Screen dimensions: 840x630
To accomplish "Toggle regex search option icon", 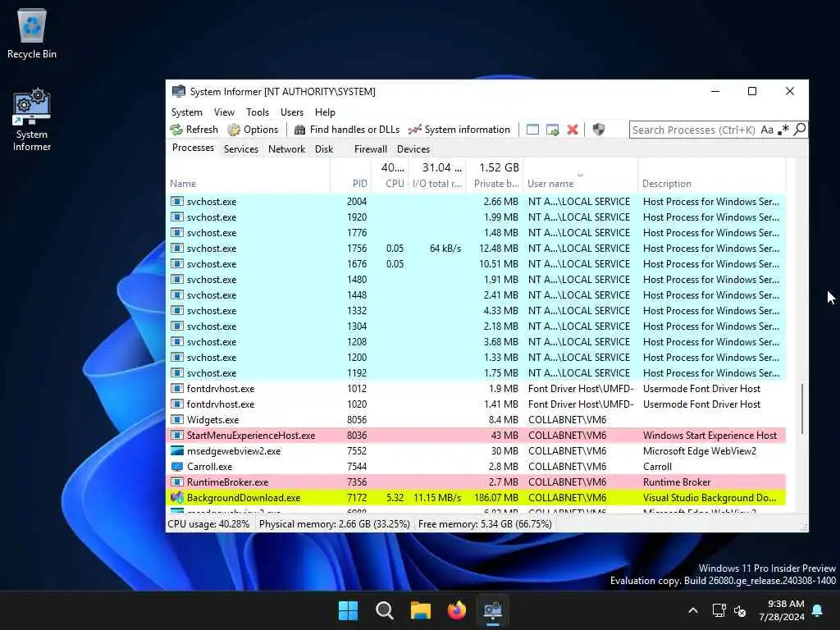I will point(783,130).
